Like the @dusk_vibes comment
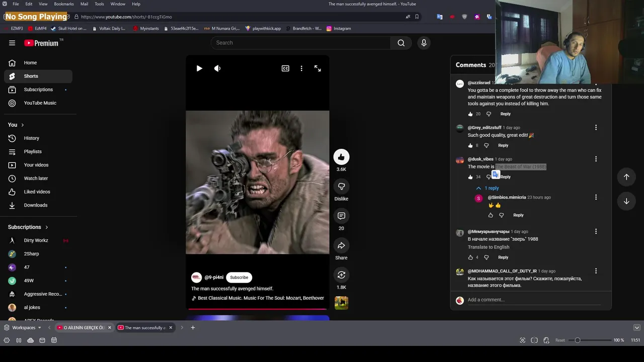This screenshot has width=644, height=362. pos(470,177)
